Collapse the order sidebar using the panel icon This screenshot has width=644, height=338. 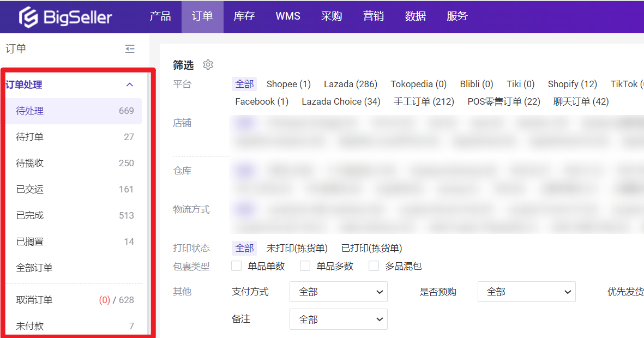point(130,48)
